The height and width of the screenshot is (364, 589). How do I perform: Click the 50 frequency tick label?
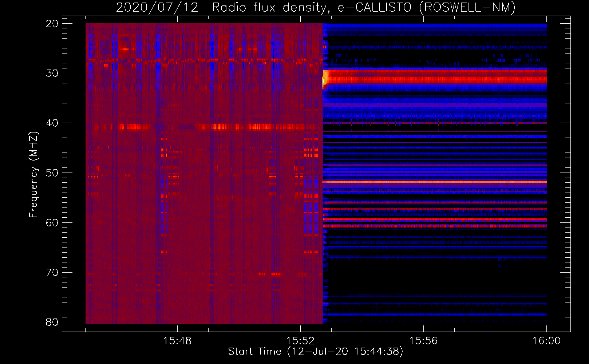52,173
